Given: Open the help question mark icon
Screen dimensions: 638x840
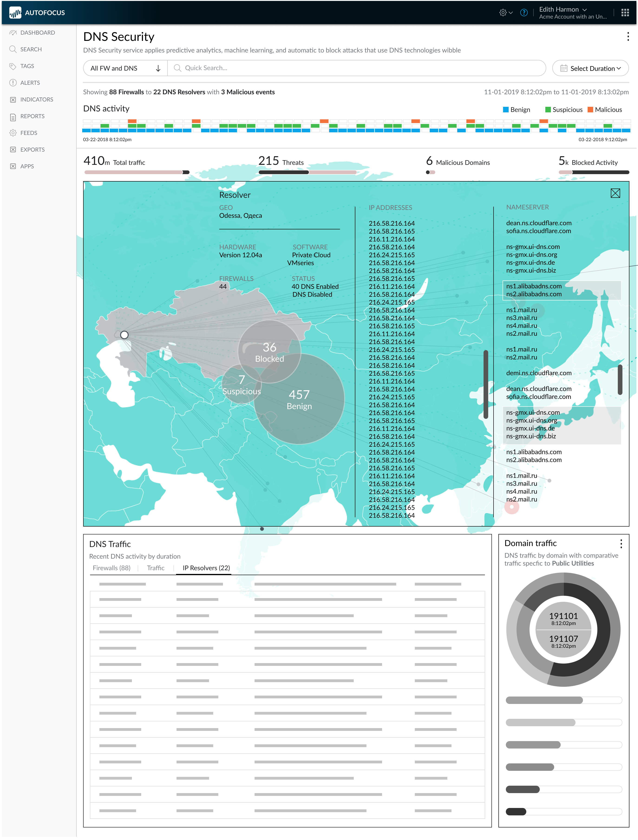Looking at the screenshot, I should (524, 13).
